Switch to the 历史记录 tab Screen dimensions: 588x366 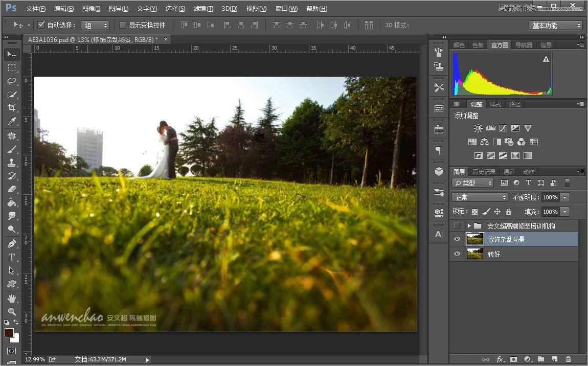pos(483,172)
